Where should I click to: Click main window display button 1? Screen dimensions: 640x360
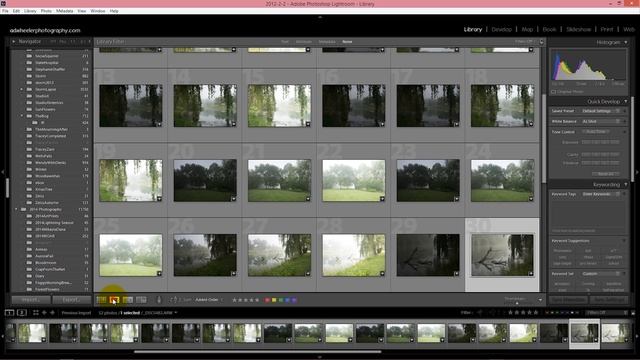[x=9, y=313]
